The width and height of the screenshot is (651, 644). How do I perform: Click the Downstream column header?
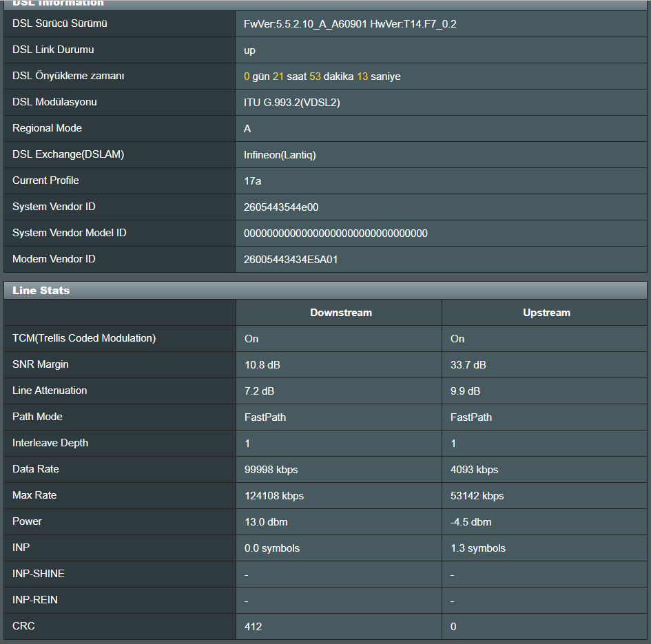[341, 313]
